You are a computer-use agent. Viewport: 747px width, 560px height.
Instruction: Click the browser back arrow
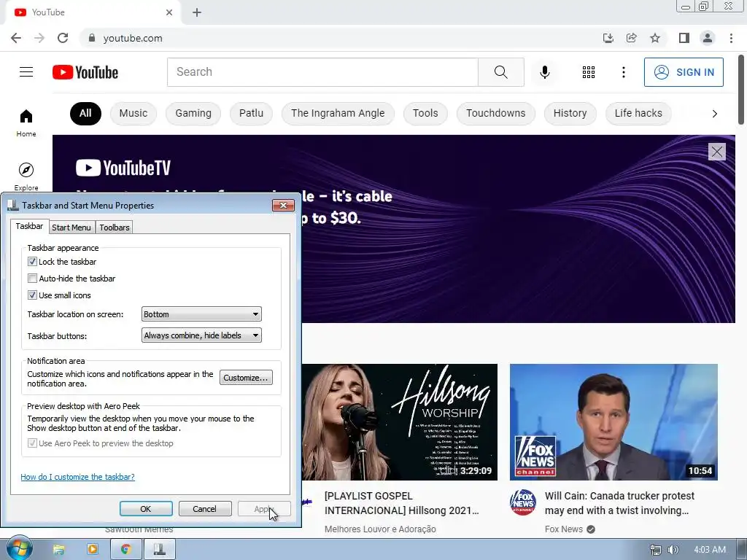(x=16, y=38)
